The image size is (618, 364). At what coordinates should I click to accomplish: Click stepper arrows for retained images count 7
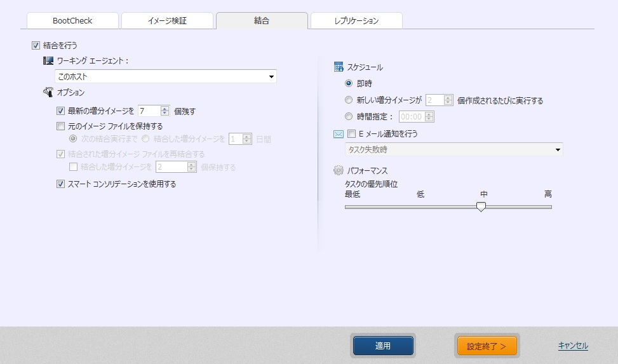[x=165, y=111]
